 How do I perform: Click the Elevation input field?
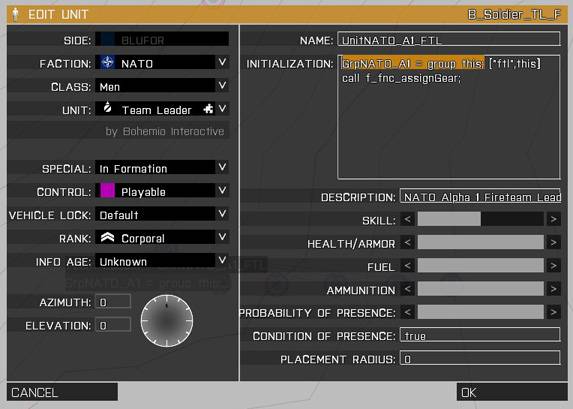(113, 325)
